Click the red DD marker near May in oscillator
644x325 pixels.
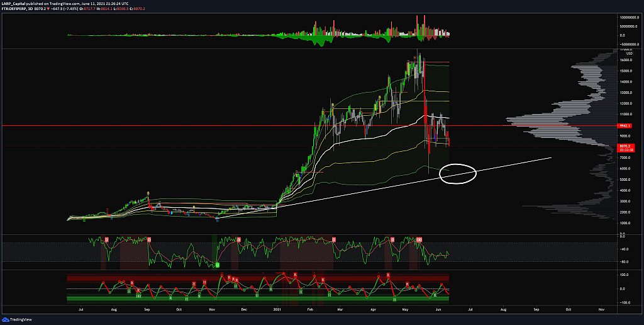tap(419, 239)
